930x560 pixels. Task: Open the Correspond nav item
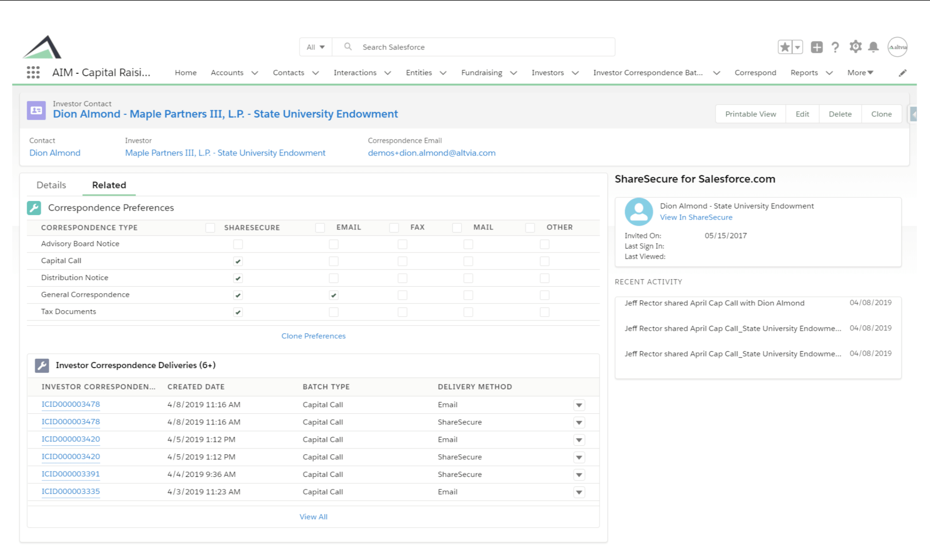pyautogui.click(x=755, y=72)
